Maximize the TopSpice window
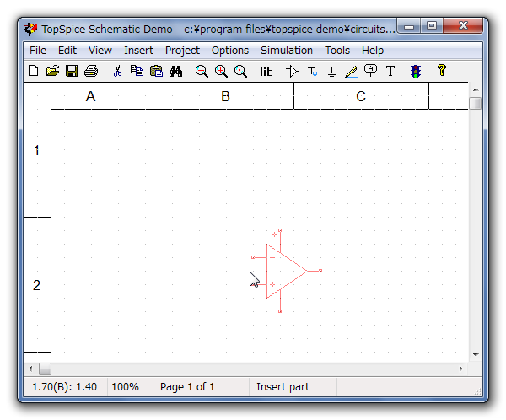 (x=432, y=26)
